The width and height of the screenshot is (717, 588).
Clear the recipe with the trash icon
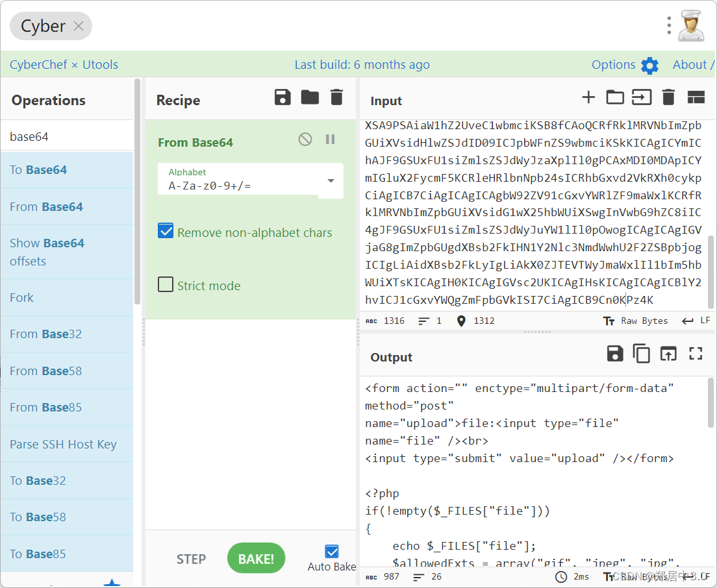tap(336, 97)
